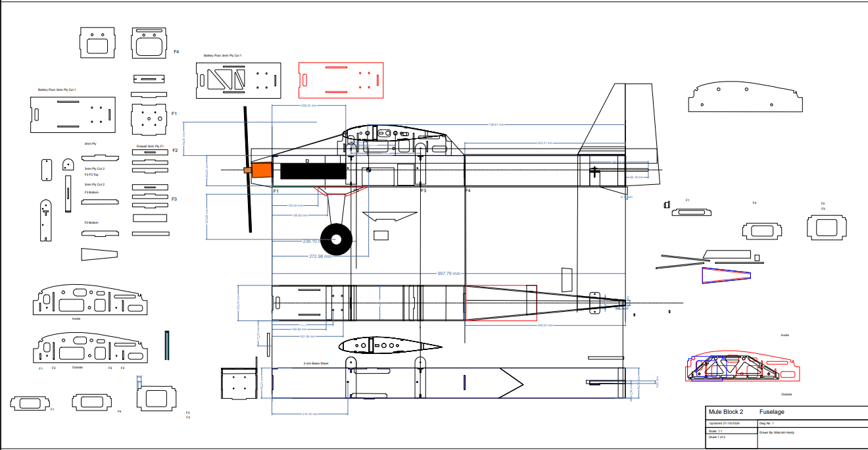This screenshot has width=868, height=450.
Task: Click the 272.98 mm dimension text
Action: 320,256
